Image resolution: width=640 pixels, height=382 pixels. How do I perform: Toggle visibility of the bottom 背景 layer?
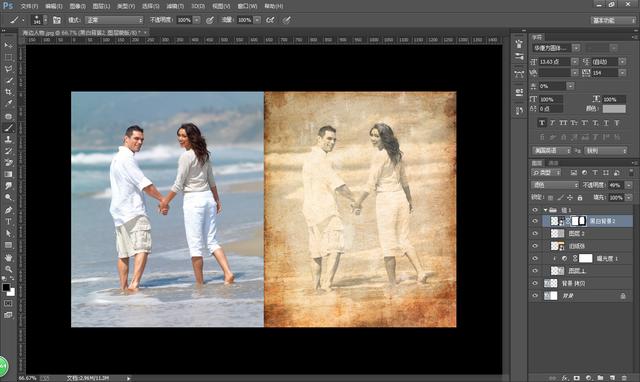pos(535,295)
